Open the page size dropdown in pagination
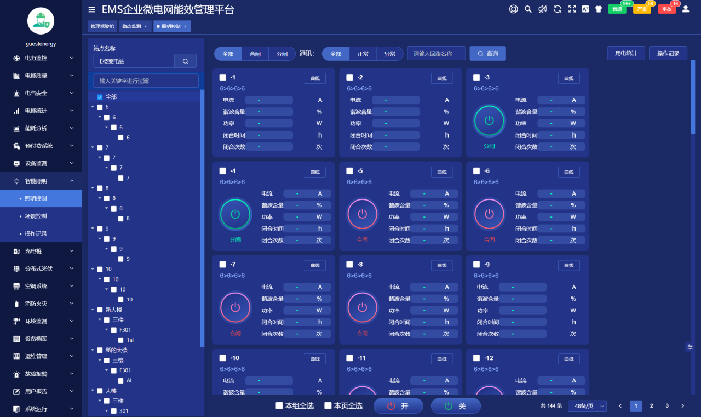 [x=586, y=406]
